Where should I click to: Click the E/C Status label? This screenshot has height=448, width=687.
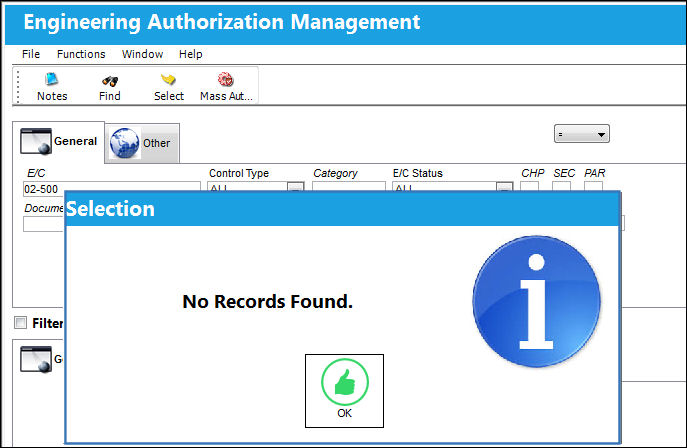[x=418, y=173]
